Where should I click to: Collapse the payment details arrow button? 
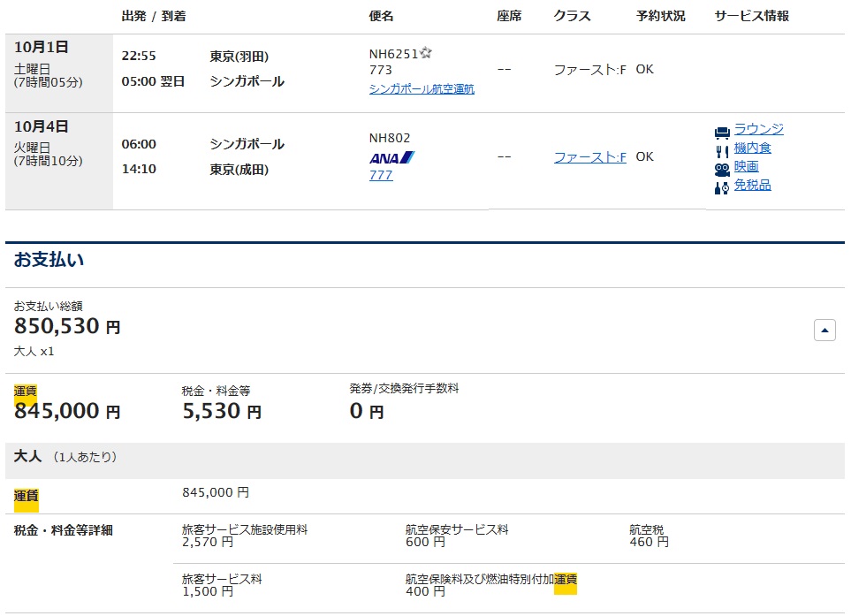[x=824, y=330]
